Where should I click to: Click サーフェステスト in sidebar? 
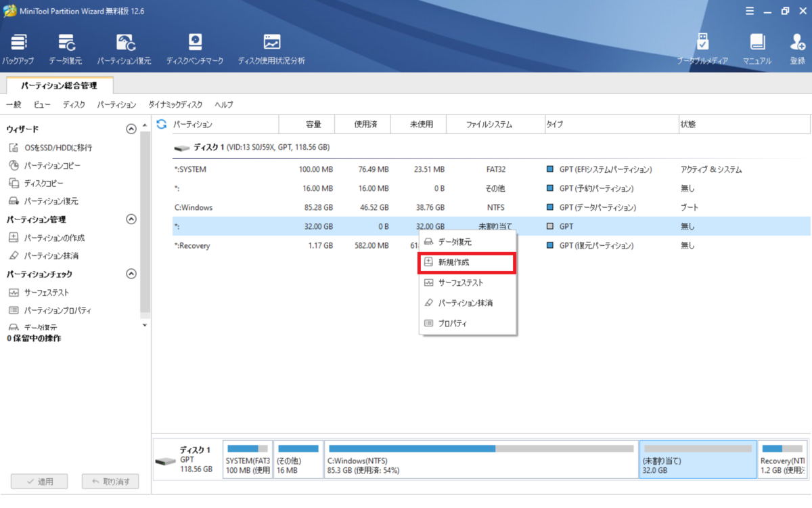click(x=39, y=293)
